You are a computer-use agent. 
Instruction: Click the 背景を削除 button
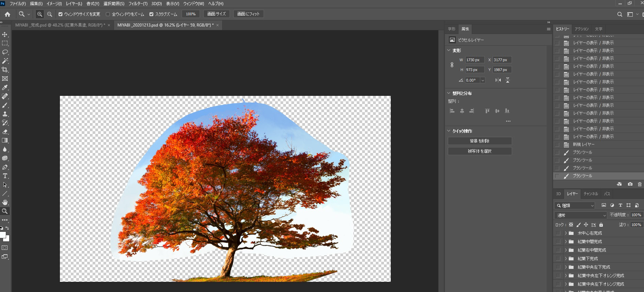[480, 141]
